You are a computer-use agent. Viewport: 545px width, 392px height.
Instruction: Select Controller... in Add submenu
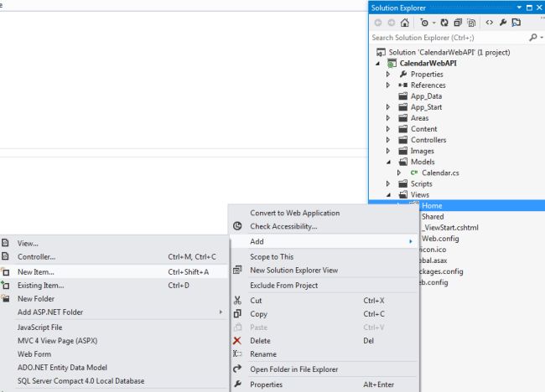click(114, 256)
